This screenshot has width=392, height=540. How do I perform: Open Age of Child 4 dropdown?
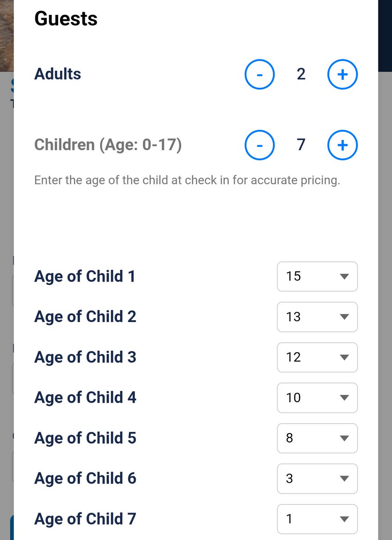click(317, 398)
